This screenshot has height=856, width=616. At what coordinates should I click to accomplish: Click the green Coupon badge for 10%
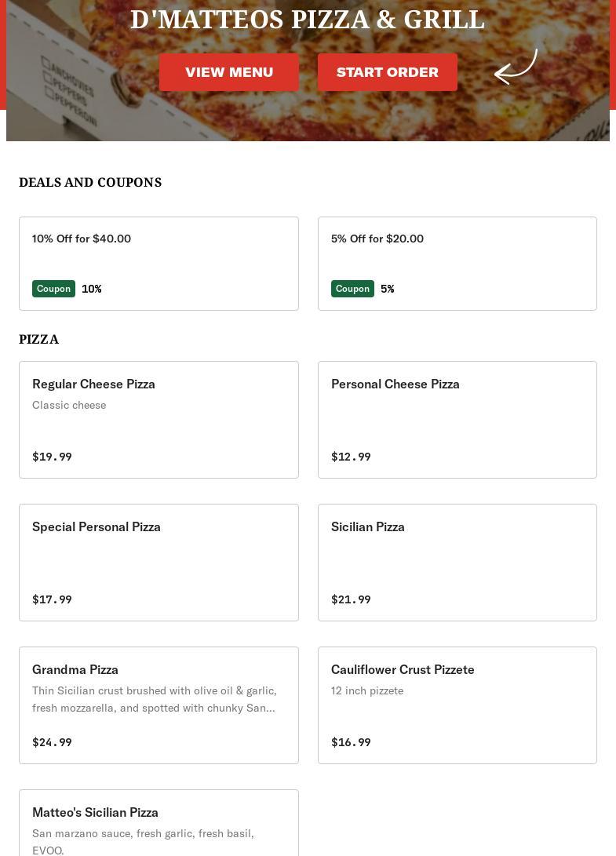point(53,289)
